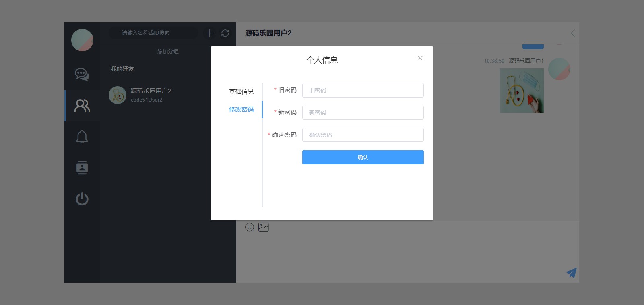The image size is (644, 305).
Task: Switch to 基础信息 tab
Action: click(x=241, y=92)
